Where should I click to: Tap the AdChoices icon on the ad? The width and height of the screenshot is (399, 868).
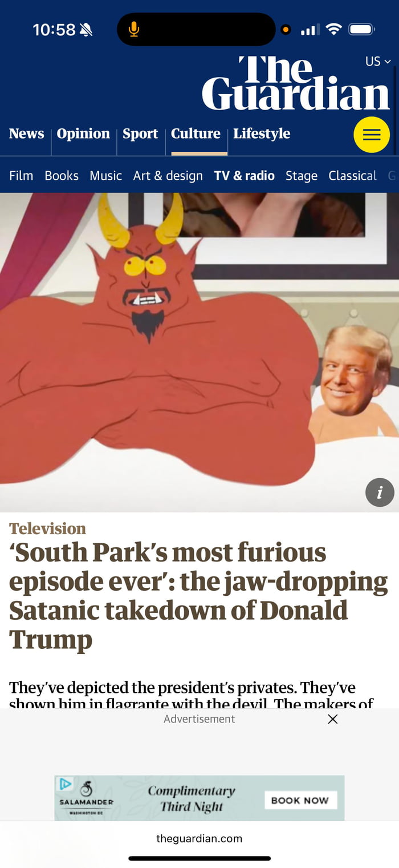pos(66,784)
